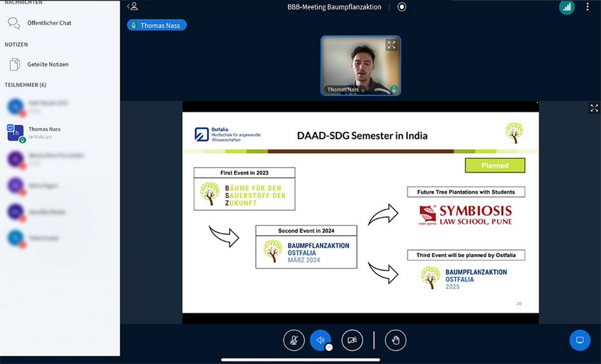Toggle presentation visibility button

pos(580,340)
